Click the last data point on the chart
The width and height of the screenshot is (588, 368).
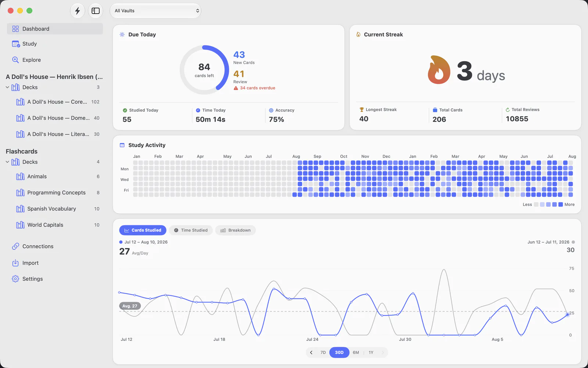coord(567,314)
